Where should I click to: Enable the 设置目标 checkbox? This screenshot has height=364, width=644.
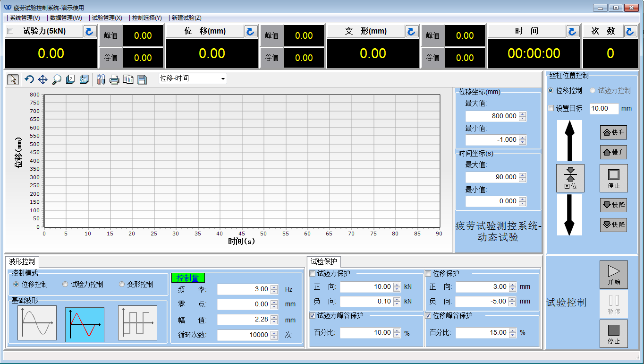pyautogui.click(x=551, y=108)
